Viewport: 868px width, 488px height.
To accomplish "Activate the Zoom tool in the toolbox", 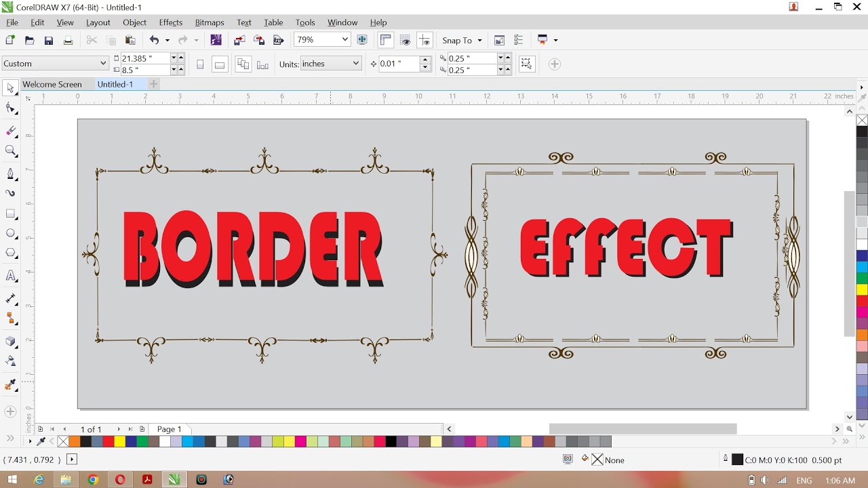I will [x=11, y=150].
